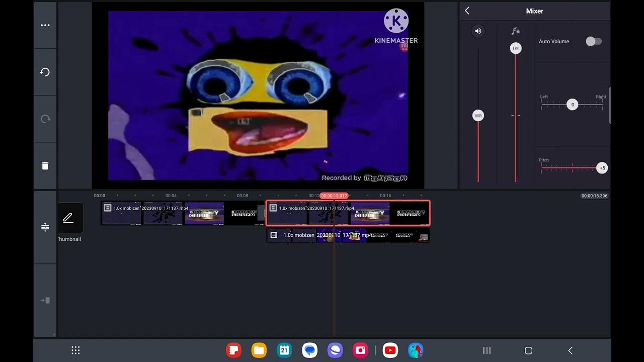
Task: Adjust the 100% clip volume slider
Action: coord(478,116)
